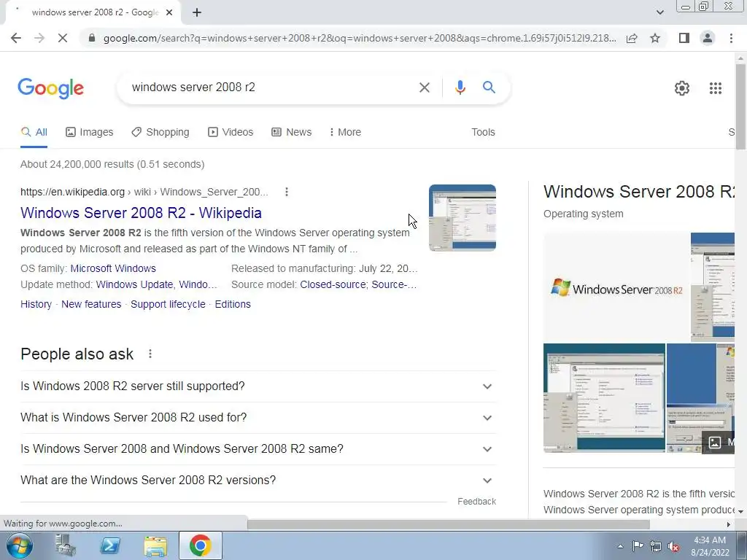Click the horizontal scrollbar right arrow
Viewport: 747px width, 560px height.
pos(729,524)
